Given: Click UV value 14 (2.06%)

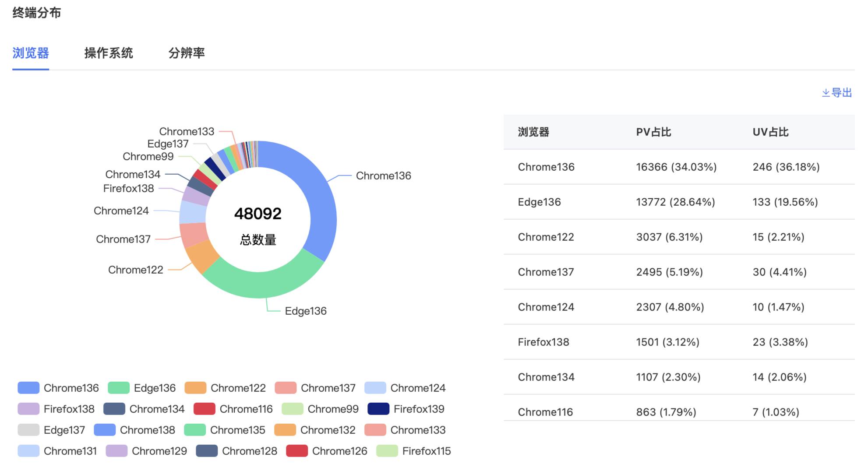Looking at the screenshot, I should coord(780,377).
